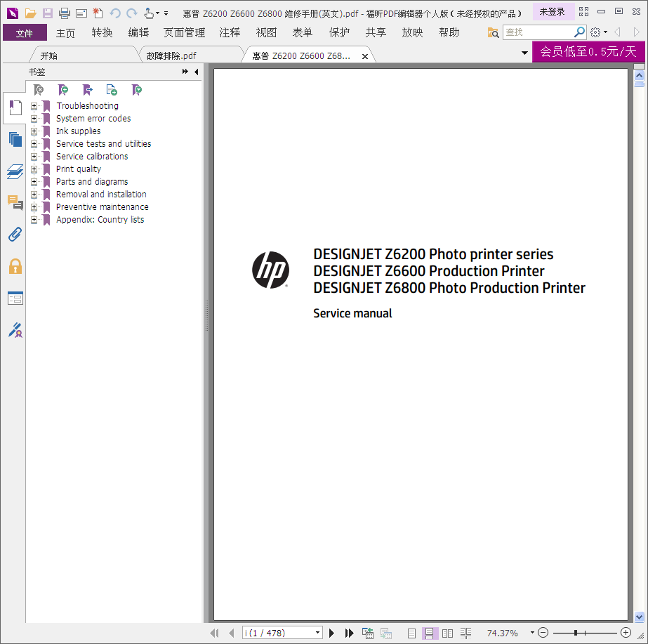648x644 pixels.
Task: Switch to 开始 tab
Action: [x=48, y=55]
